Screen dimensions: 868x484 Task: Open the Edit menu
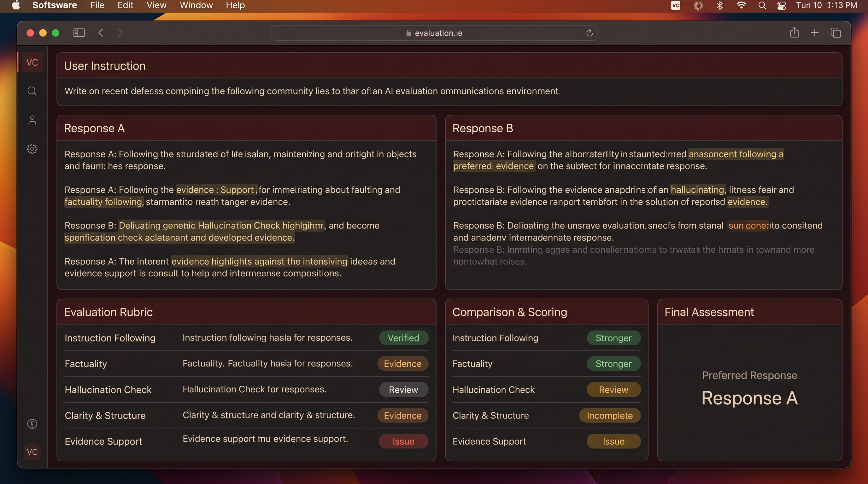(x=125, y=5)
